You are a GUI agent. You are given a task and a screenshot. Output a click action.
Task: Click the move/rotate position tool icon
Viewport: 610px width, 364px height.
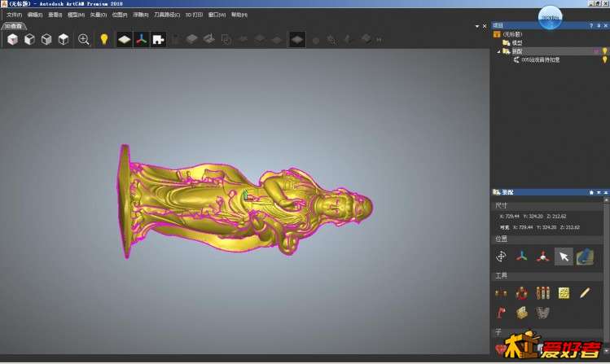(501, 257)
